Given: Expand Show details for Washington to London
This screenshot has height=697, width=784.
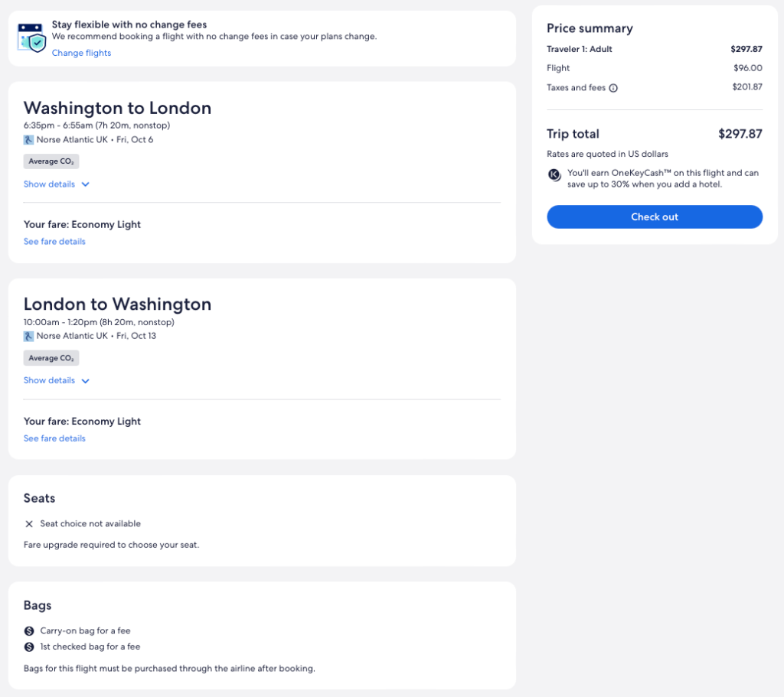Looking at the screenshot, I should point(50,184).
